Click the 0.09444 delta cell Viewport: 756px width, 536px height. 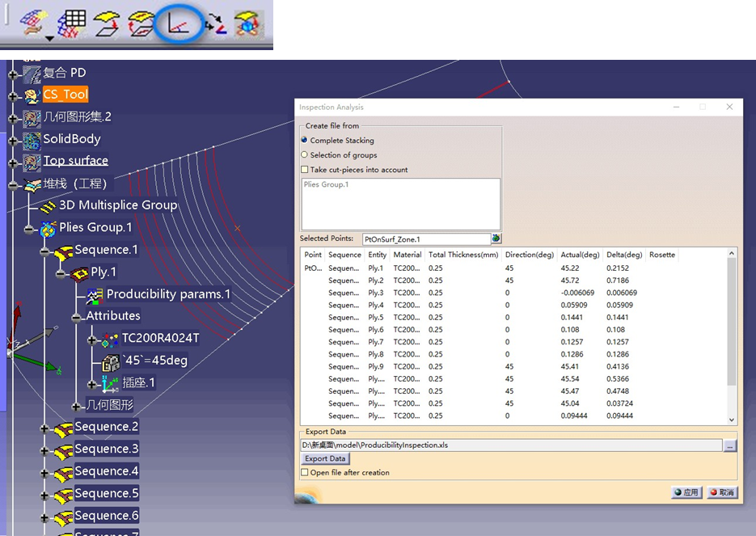(620, 416)
